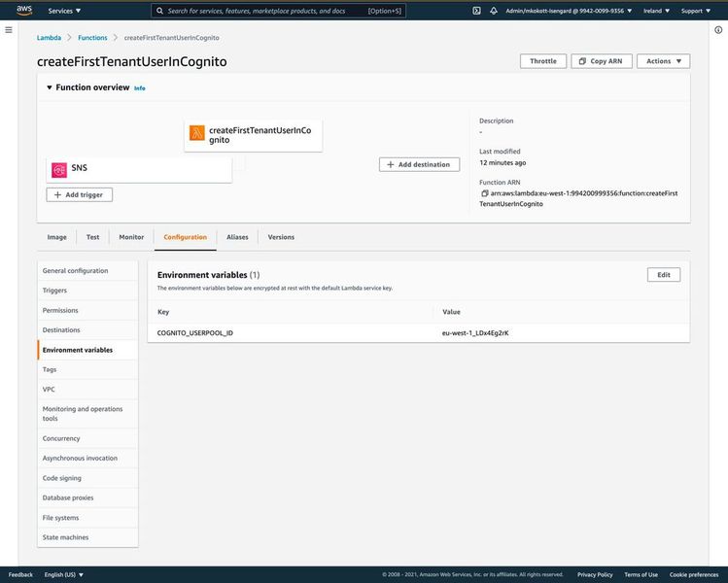Click the Lambda function icon in overview diagram

point(197,133)
